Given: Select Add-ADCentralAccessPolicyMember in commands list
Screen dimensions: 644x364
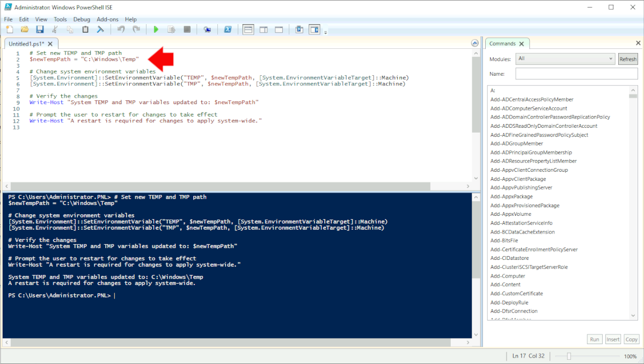Looking at the screenshot, I should [531, 99].
